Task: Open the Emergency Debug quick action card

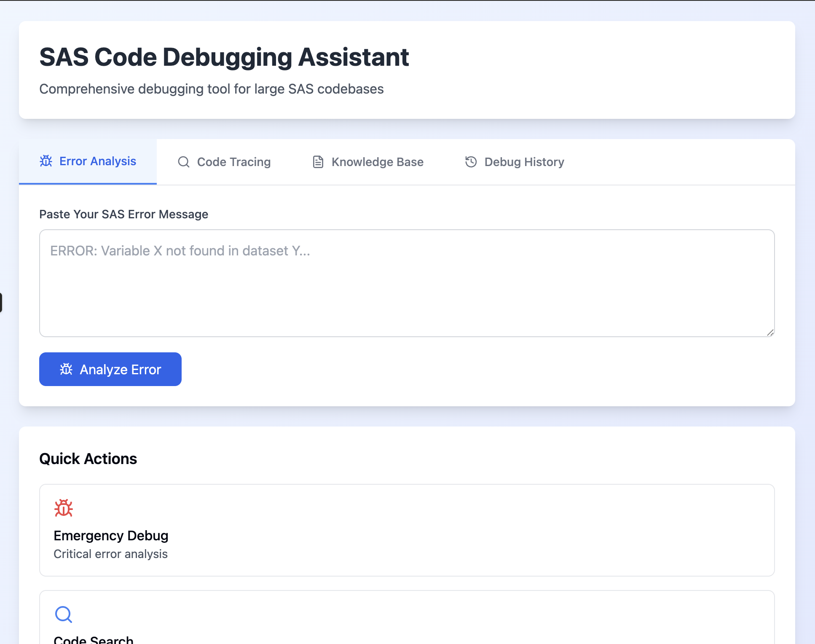Action: 407,530
